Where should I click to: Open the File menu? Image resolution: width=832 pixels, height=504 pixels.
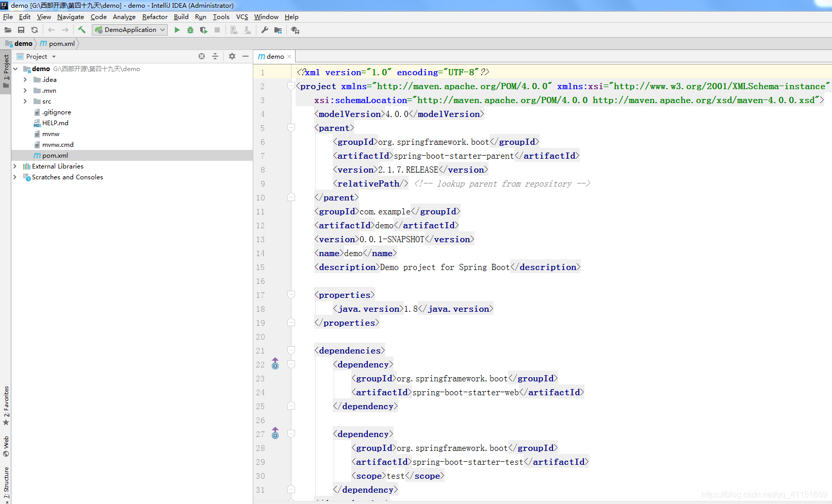pyautogui.click(x=8, y=16)
